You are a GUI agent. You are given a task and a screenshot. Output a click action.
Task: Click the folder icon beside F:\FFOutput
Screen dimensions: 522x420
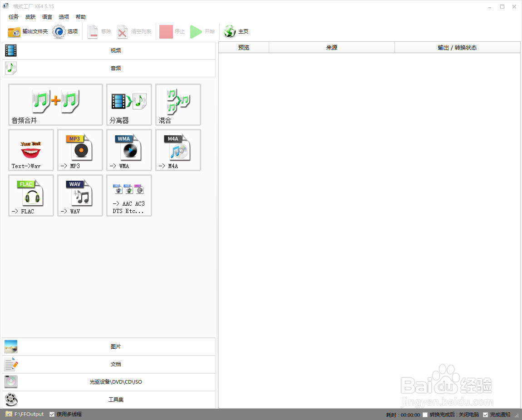click(x=9, y=415)
